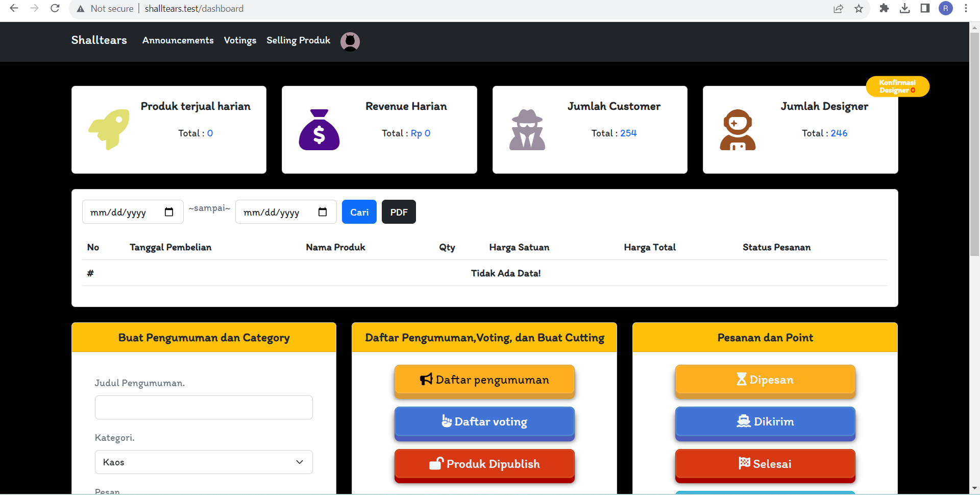Click the Rp 0 revenue total value
980x495 pixels.
(x=421, y=133)
